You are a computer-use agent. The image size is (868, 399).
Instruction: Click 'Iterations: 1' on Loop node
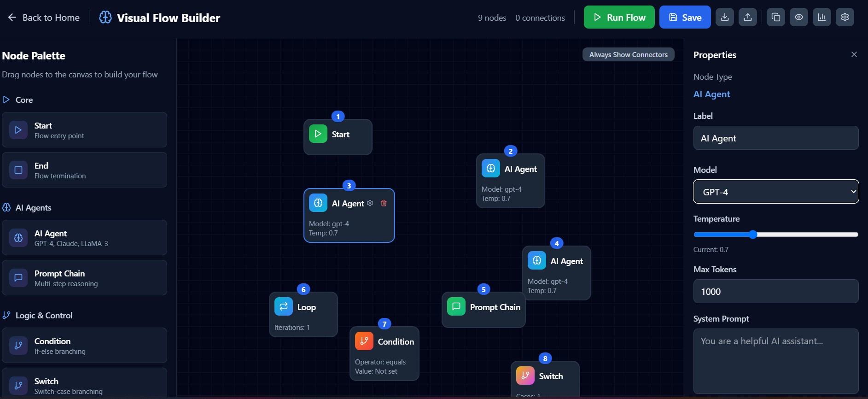tap(292, 327)
